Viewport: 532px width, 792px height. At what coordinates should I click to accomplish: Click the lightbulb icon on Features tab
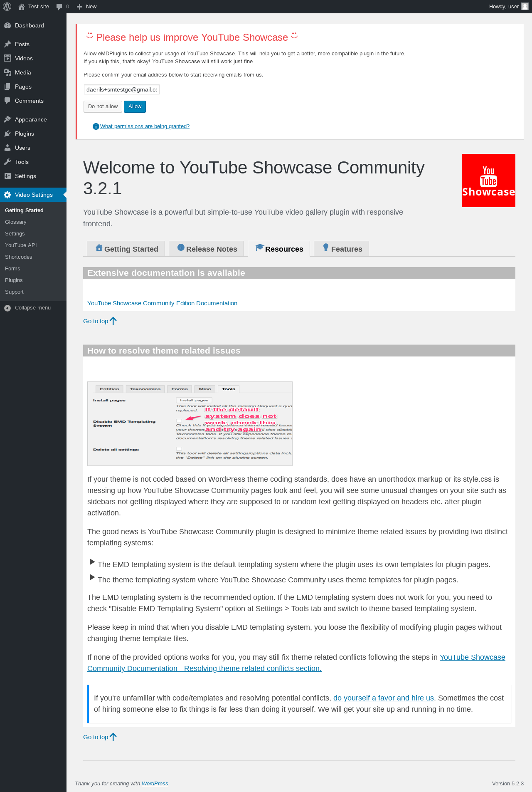pyautogui.click(x=326, y=248)
